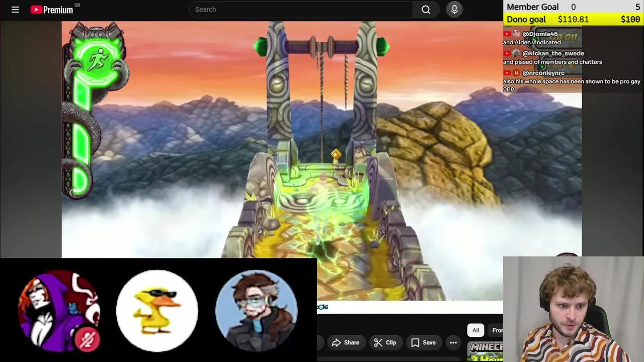Click the YouTube icon beside @Djomla46
Screen dimensions: 644x362
point(507,34)
